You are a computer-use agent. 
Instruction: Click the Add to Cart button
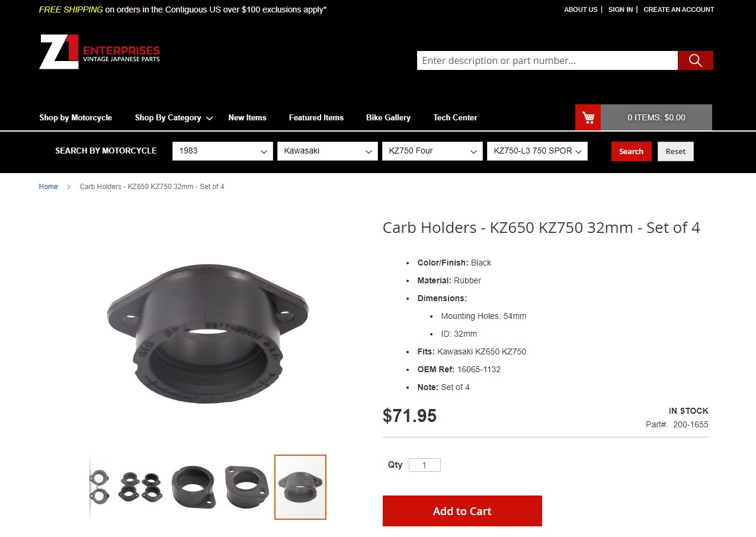462,511
